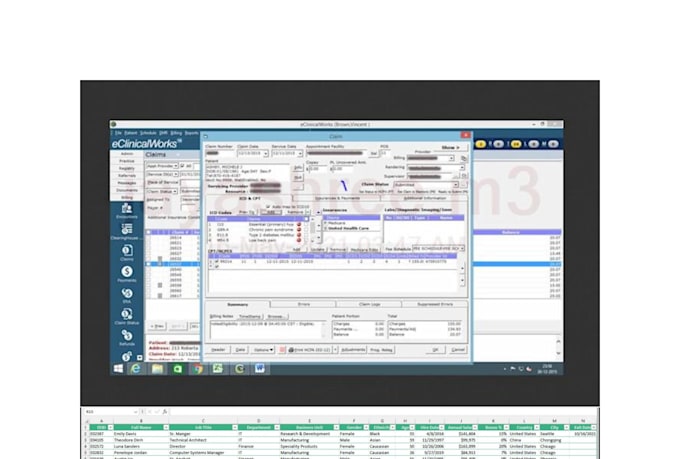Click the Billing Notes text area
Image resolution: width=680 pixels, height=459 pixels.
pyautogui.click(x=266, y=329)
